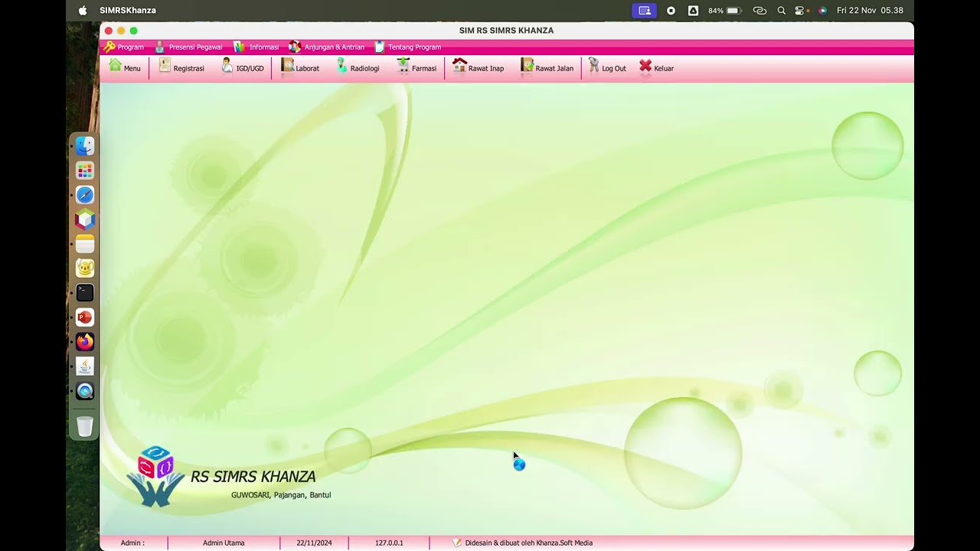Click the Admin Utama status bar entry
This screenshot has height=551, width=980.
point(224,543)
